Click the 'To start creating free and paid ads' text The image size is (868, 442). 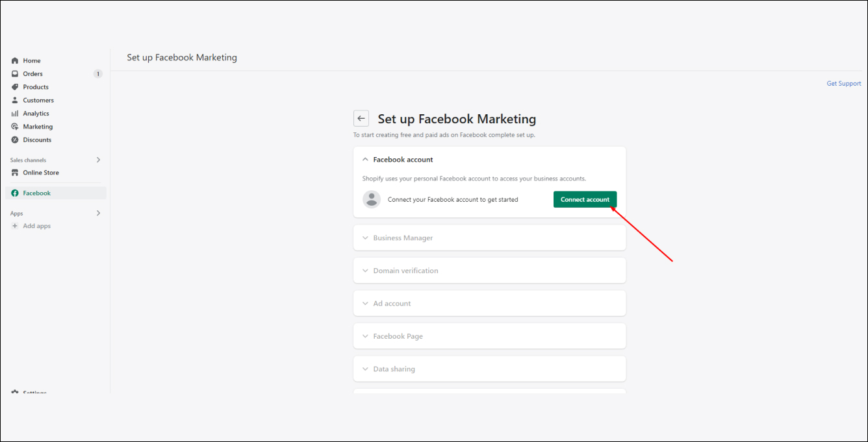tap(444, 135)
